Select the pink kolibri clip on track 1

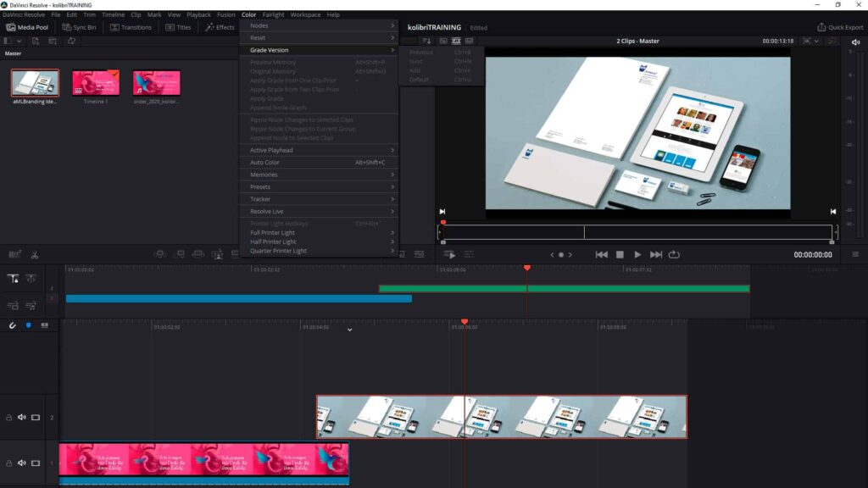point(204,463)
